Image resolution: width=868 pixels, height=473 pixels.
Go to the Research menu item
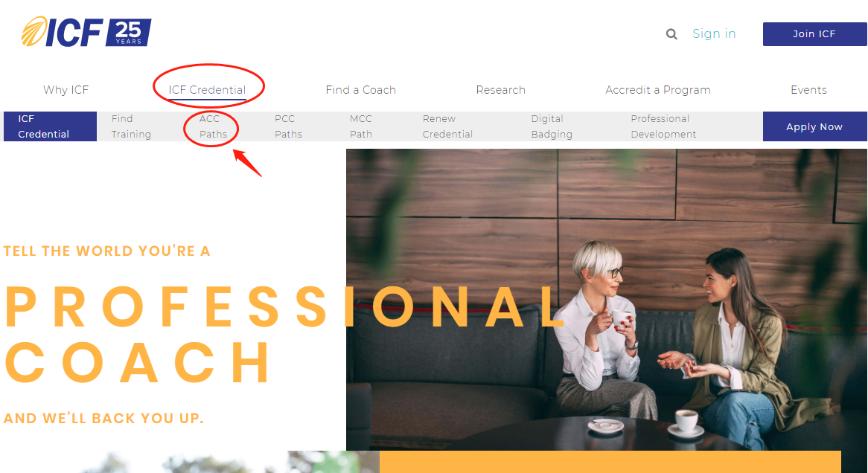[500, 90]
